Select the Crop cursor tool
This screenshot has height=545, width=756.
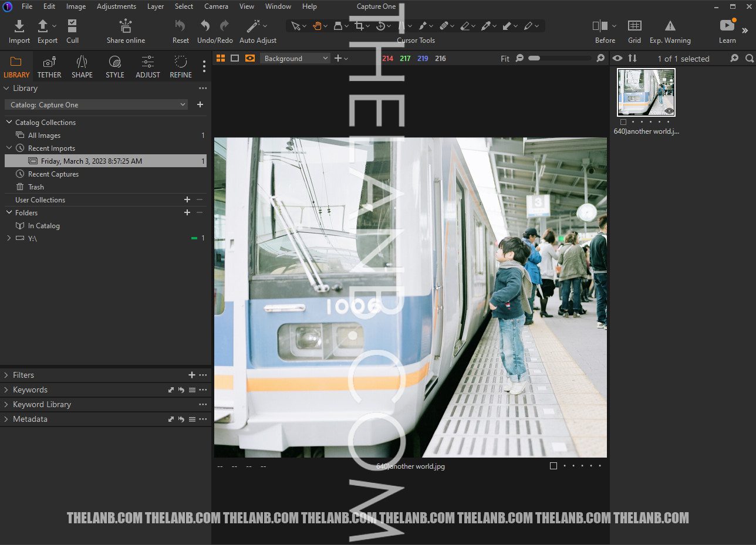point(358,26)
